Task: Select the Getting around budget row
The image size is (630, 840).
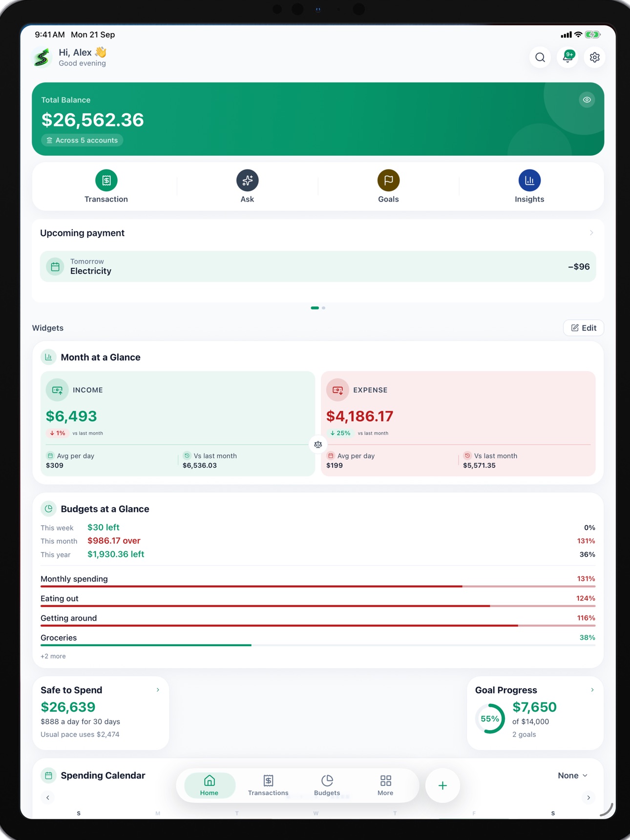Action: 318,621
